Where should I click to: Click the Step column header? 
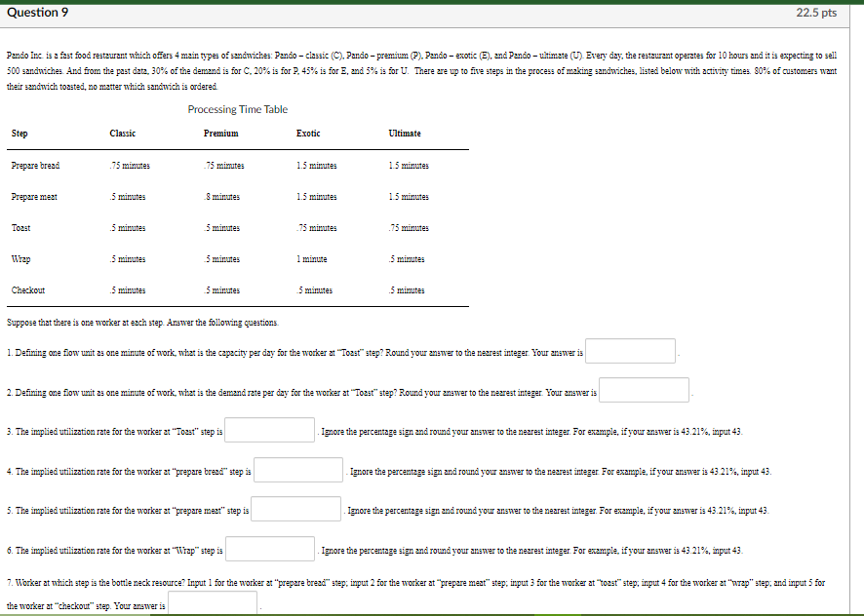point(20,134)
